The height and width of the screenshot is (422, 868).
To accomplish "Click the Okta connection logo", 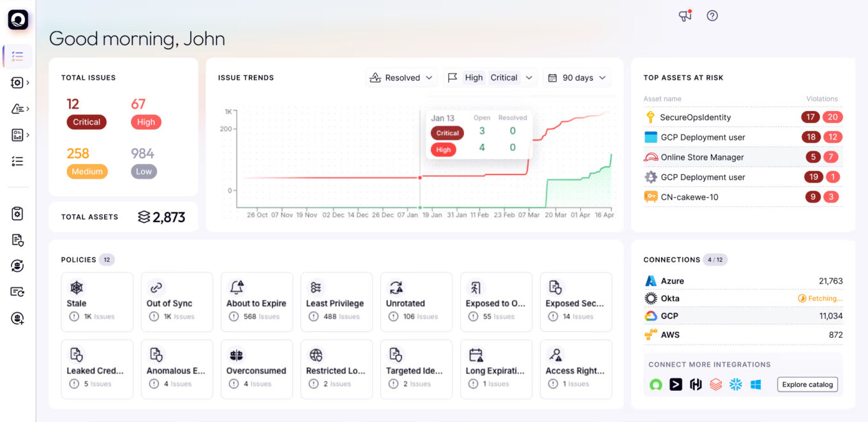I will pos(650,298).
